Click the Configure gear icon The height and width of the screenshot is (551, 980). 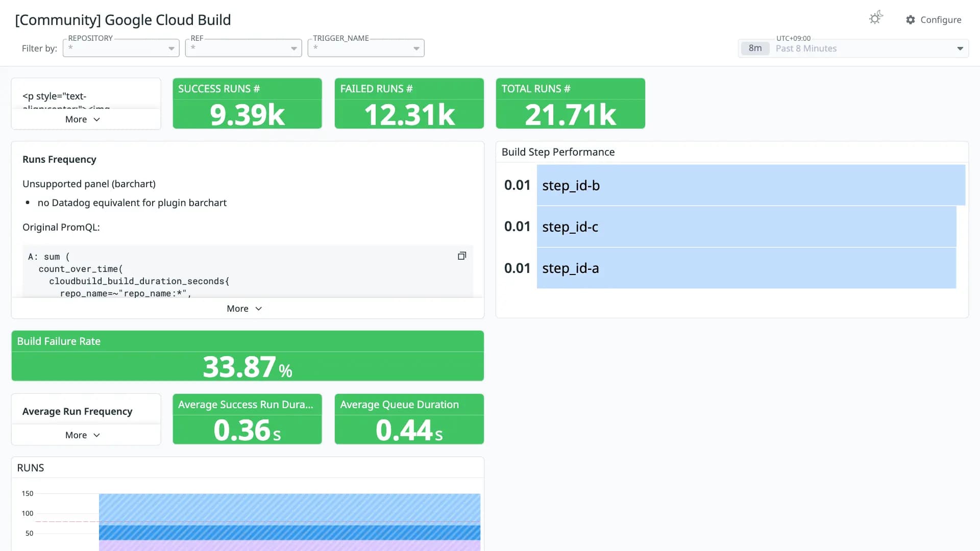coord(911,20)
